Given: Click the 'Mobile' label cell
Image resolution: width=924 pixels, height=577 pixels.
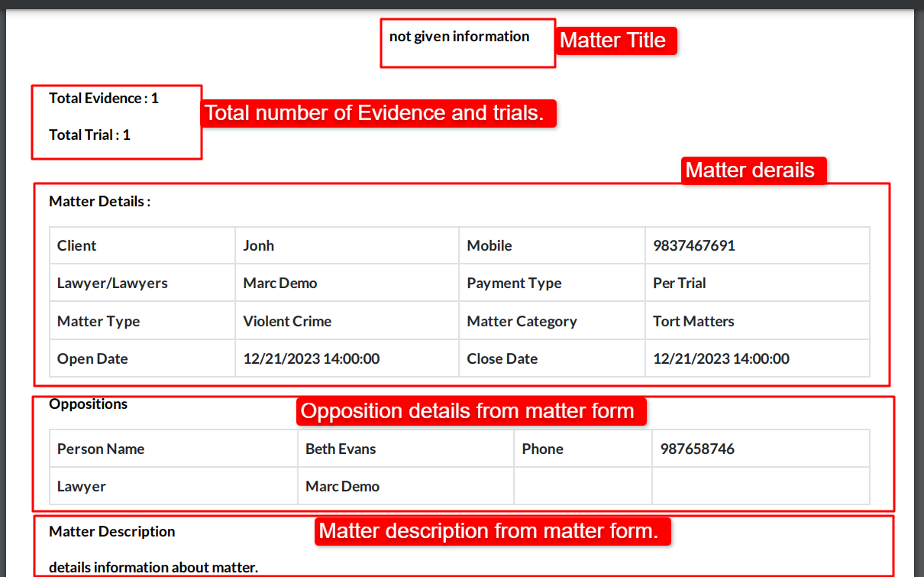Looking at the screenshot, I should point(552,245).
